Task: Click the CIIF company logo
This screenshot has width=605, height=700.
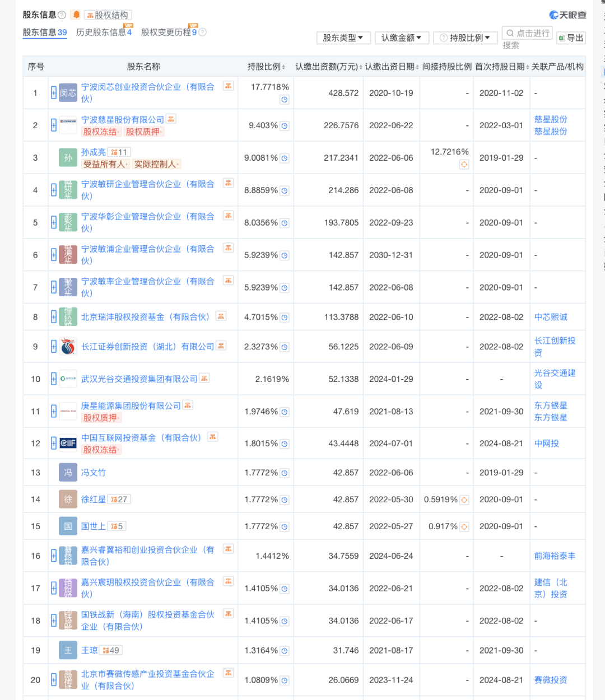Action: click(x=68, y=444)
